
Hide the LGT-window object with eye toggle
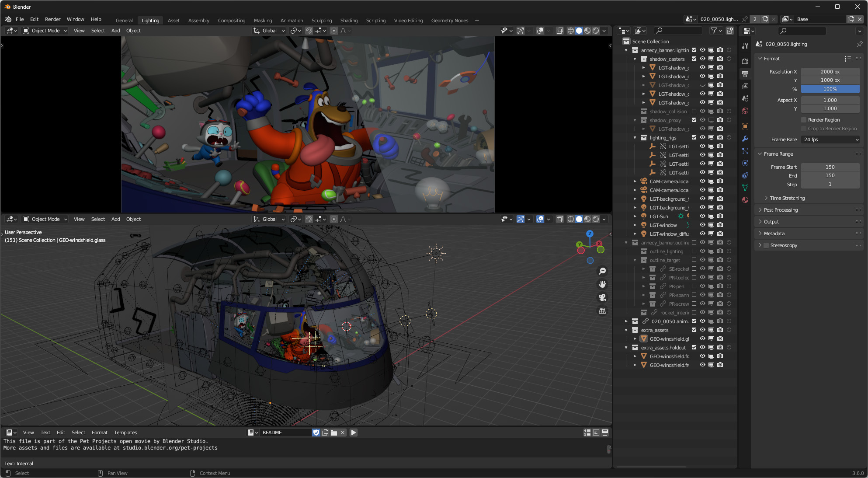(x=703, y=225)
